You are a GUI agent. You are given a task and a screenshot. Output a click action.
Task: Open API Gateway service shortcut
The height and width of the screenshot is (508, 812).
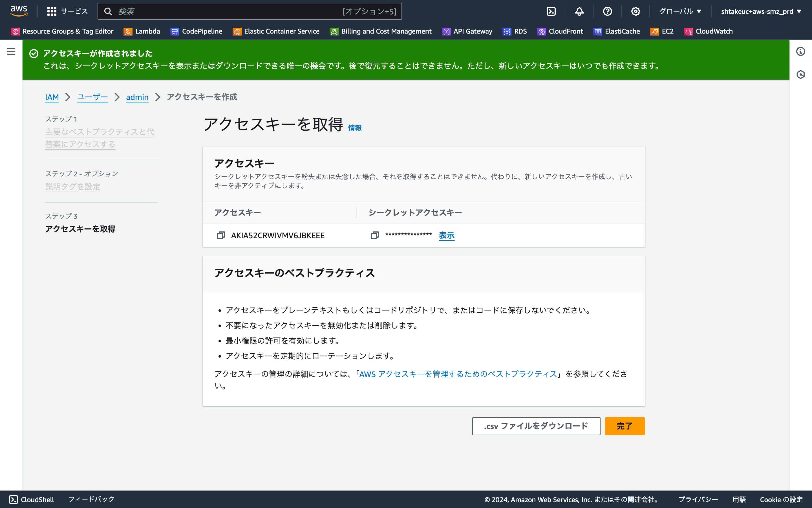click(467, 31)
